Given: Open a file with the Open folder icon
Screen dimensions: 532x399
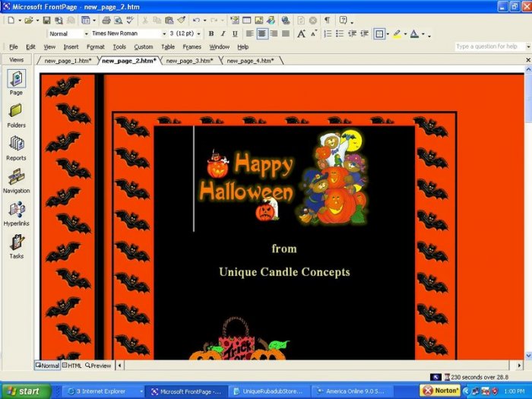Looking at the screenshot, I should pos(29,21).
